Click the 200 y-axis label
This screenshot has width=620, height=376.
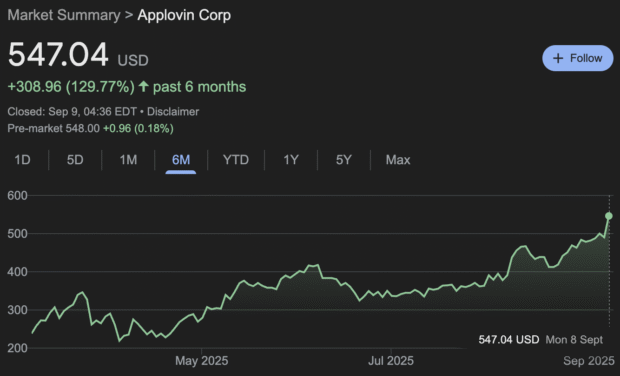[17, 348]
